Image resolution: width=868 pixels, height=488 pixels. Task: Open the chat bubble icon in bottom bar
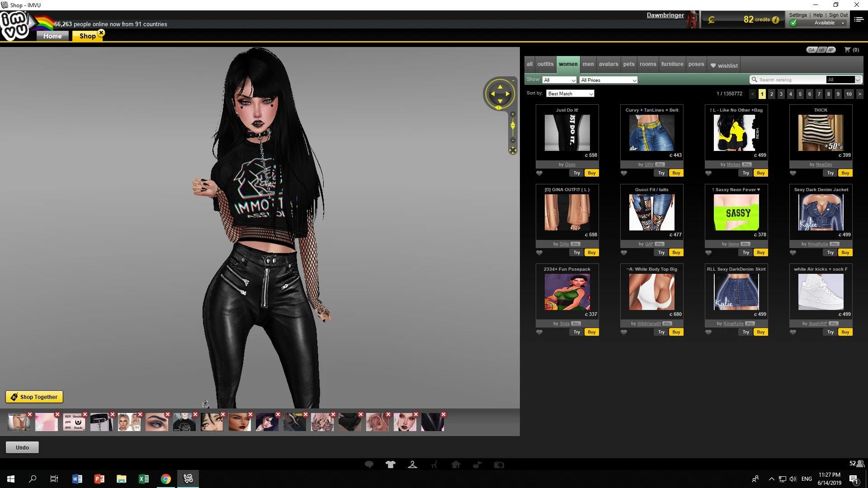tap(369, 465)
